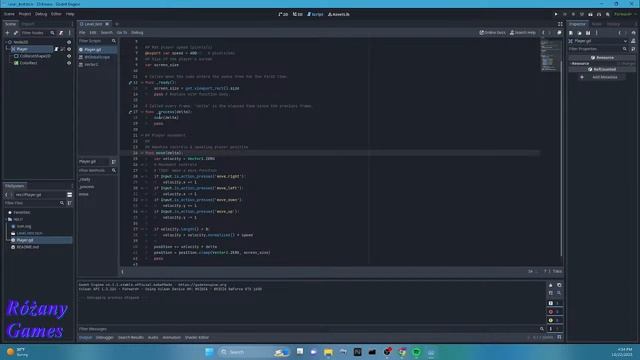Focus the Filter Nodes search field

point(38,33)
